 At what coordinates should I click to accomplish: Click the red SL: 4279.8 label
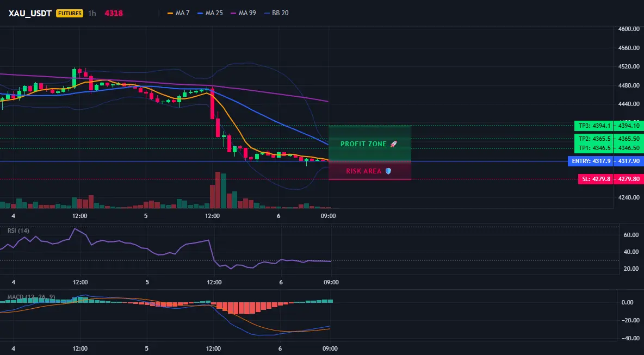tap(596, 179)
